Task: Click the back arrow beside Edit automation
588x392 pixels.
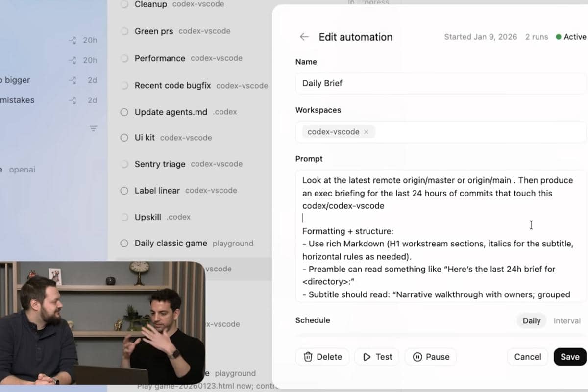Action: pos(304,37)
